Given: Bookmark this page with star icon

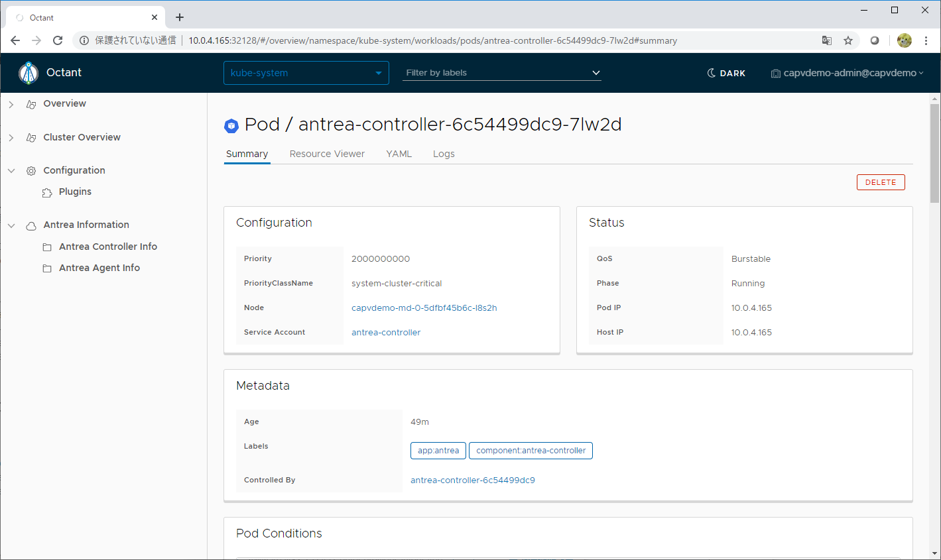Looking at the screenshot, I should click(x=848, y=40).
